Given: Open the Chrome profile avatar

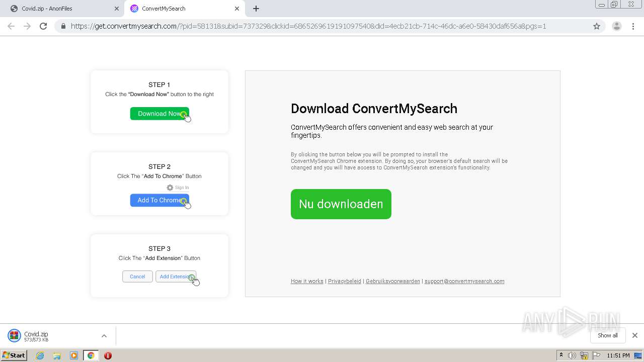Looking at the screenshot, I should tap(617, 26).
